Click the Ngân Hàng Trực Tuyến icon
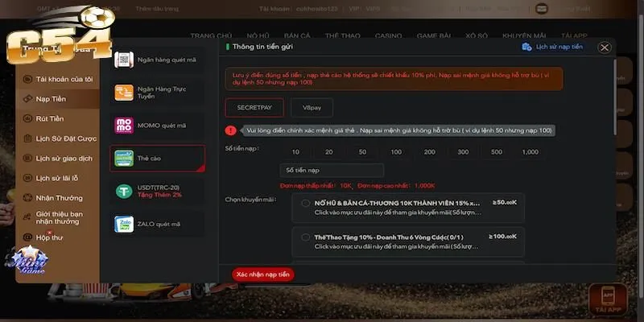Image resolution: width=644 pixels, height=322 pixels. coord(124,92)
